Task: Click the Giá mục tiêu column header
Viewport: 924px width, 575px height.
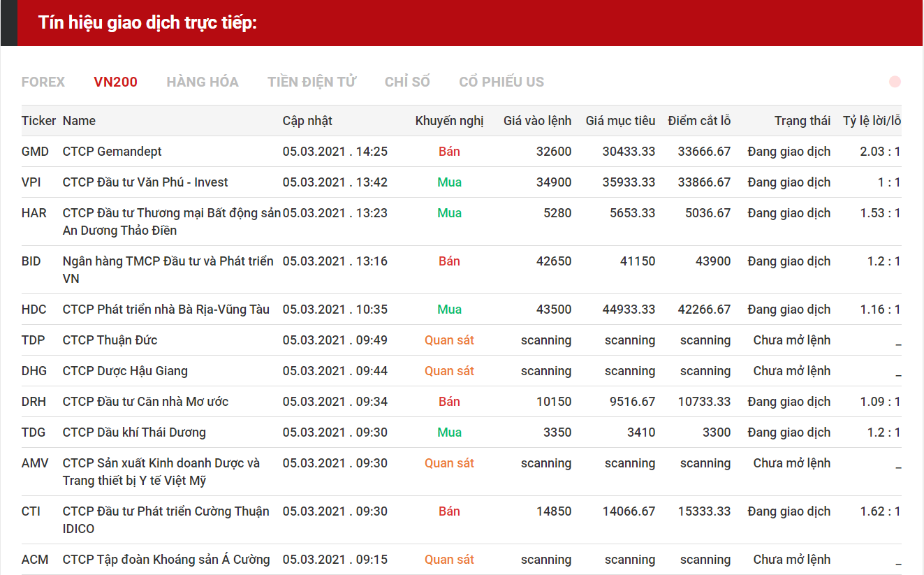Action: [x=620, y=121]
